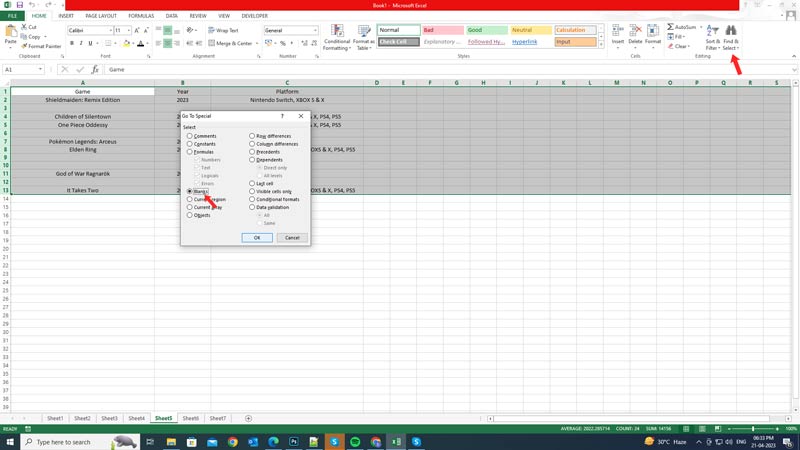Apply the Good cell style

pos(487,30)
